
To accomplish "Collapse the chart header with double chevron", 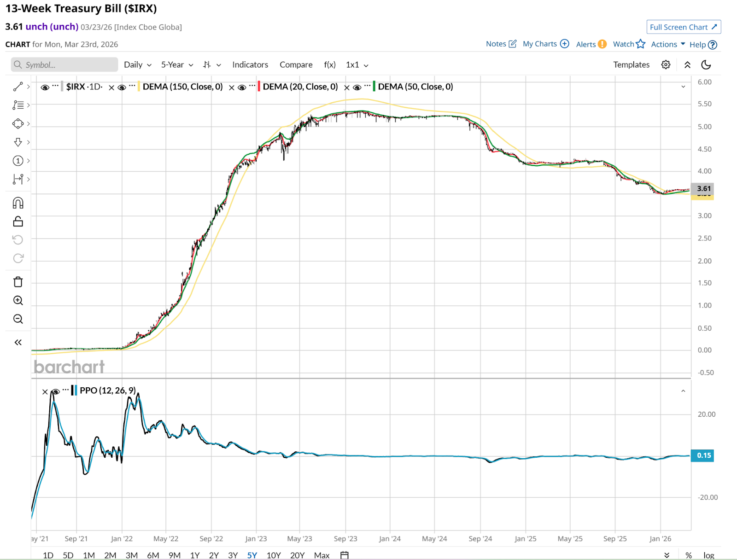I will click(687, 64).
